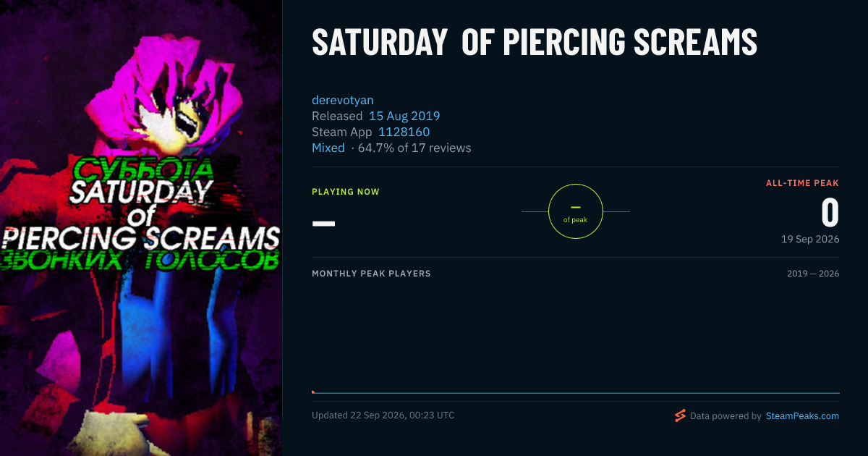
Task: Open the derevotyan developer link
Action: pos(343,100)
